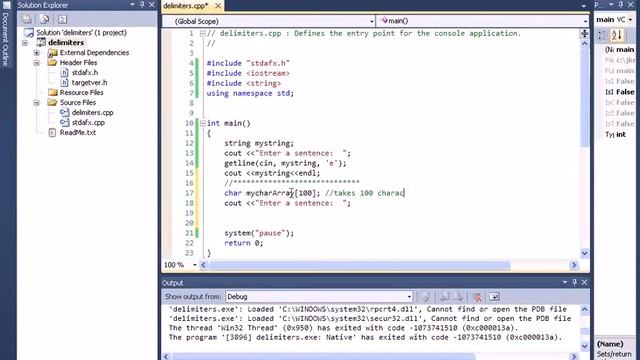This screenshot has height=360, width=640.
Task: Toggle Word Wrap in the Output toolbar
Action: [494, 297]
